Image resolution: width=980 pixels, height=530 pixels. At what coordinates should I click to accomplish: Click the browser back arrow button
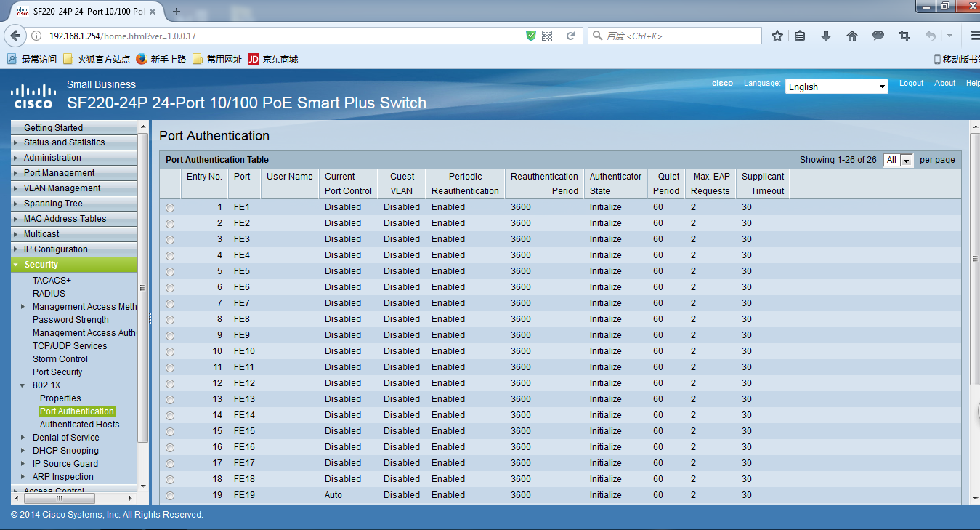tap(15, 36)
